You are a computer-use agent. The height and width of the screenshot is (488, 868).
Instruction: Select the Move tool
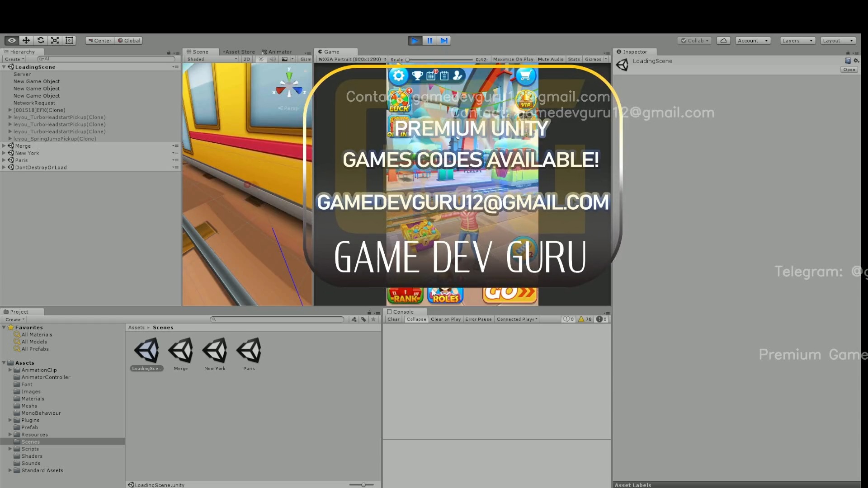(26, 40)
